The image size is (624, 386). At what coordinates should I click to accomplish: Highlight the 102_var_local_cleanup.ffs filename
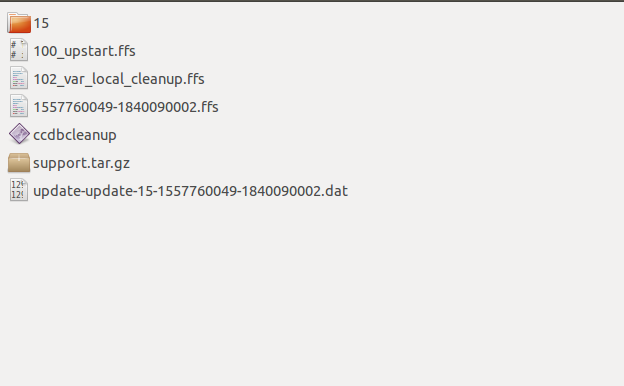[119, 79]
